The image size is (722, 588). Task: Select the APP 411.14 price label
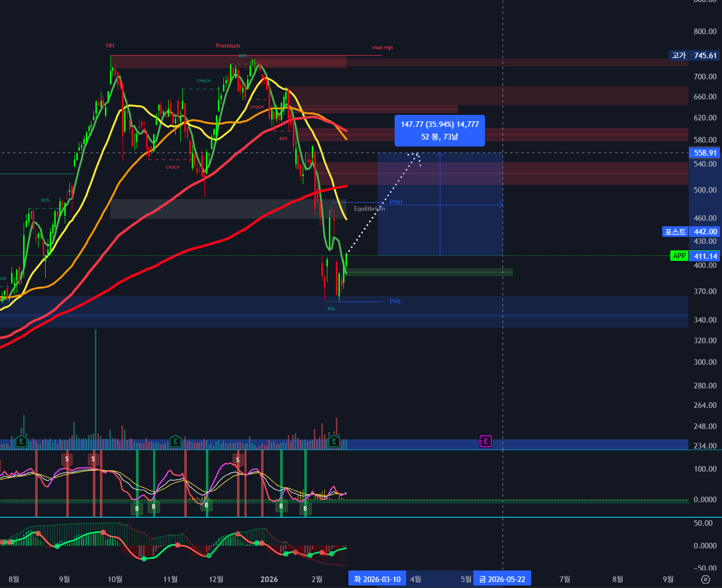[695, 256]
